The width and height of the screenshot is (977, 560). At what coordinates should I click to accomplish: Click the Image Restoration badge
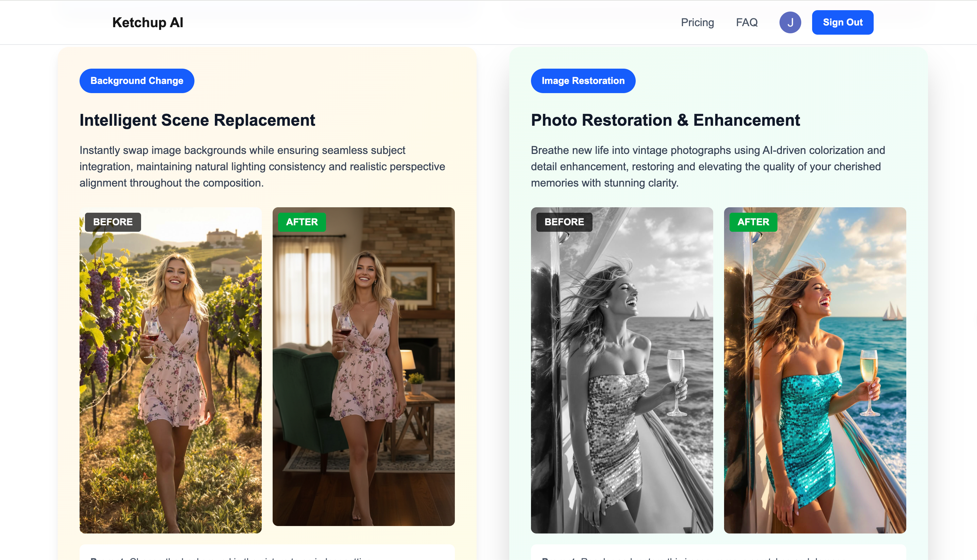[583, 81]
